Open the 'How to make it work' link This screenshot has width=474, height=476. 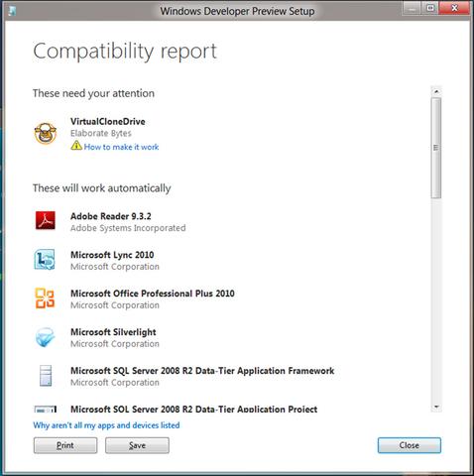[121, 147]
